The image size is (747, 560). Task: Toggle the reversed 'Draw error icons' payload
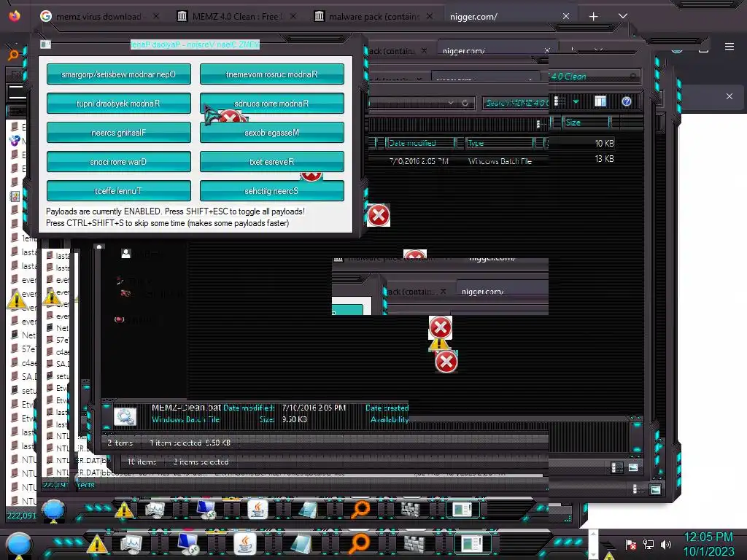[x=119, y=161]
